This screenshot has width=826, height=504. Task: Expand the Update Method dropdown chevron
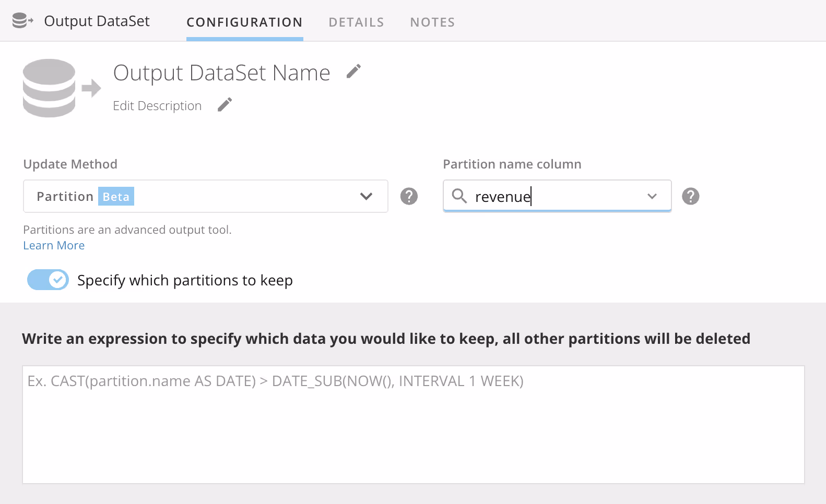point(366,196)
